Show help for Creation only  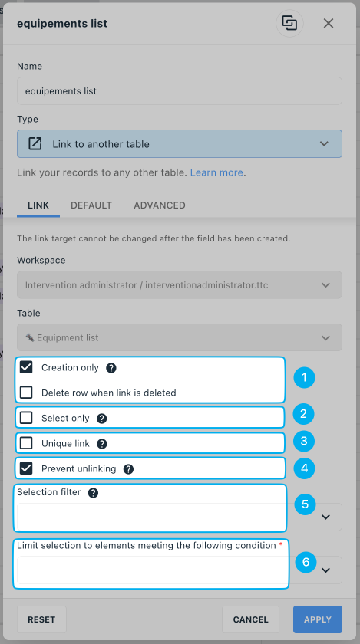(x=111, y=367)
